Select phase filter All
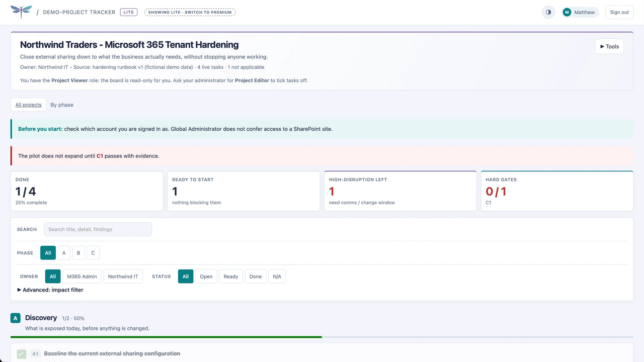 point(48,253)
